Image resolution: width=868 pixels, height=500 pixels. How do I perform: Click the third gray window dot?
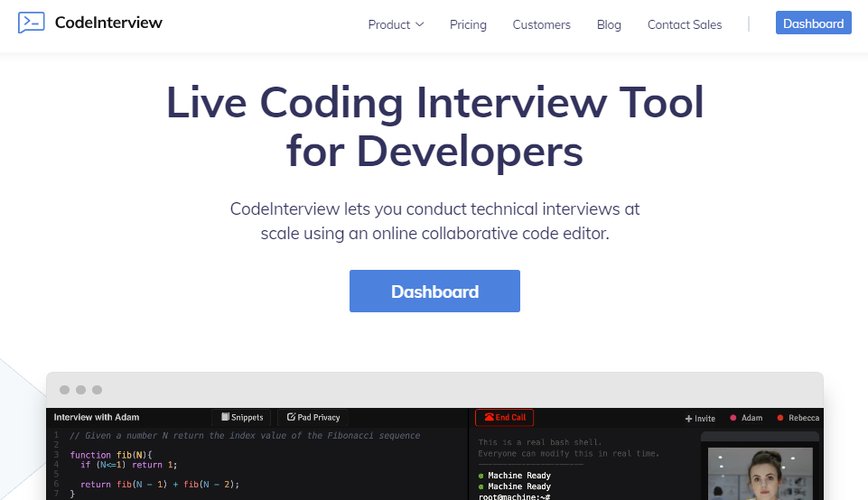tap(97, 390)
